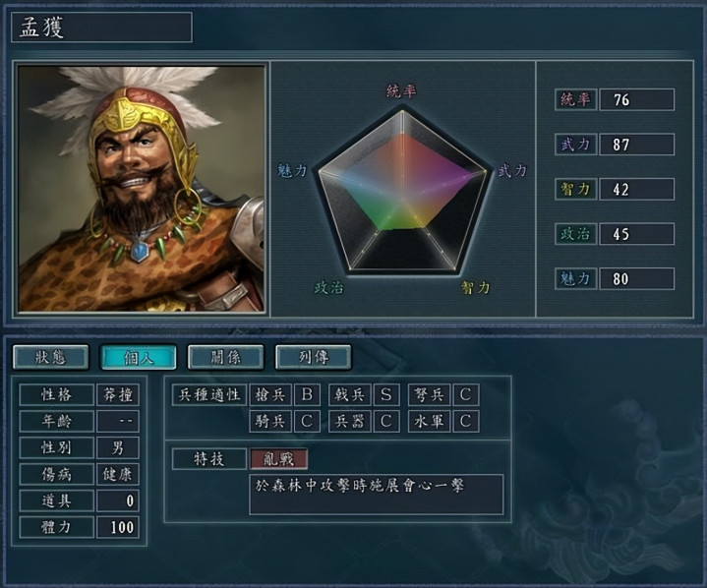Click the pentagon stat radar chart

[x=402, y=190]
